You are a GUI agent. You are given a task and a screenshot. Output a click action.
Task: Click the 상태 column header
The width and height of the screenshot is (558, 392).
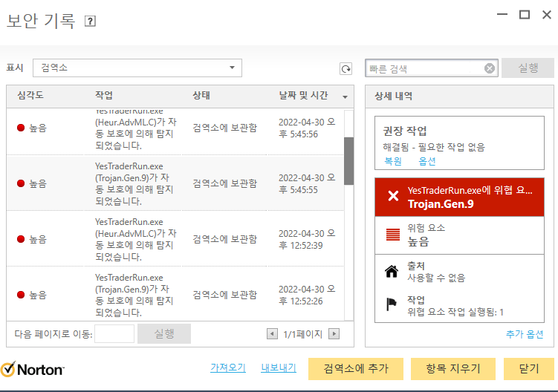click(x=201, y=96)
